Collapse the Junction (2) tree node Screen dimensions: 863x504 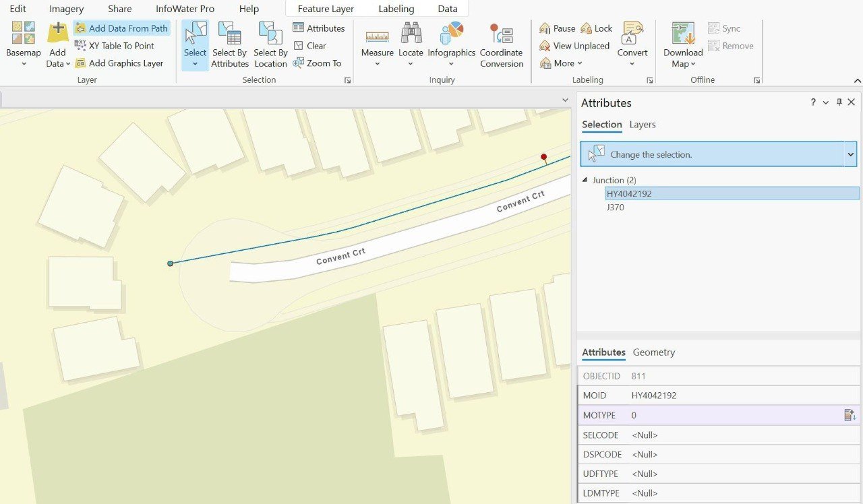(x=585, y=181)
